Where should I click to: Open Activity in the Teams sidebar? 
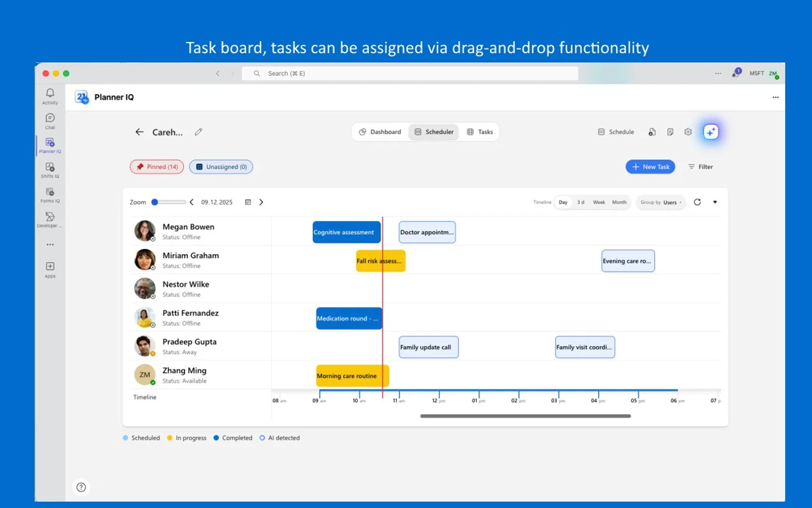point(50,96)
